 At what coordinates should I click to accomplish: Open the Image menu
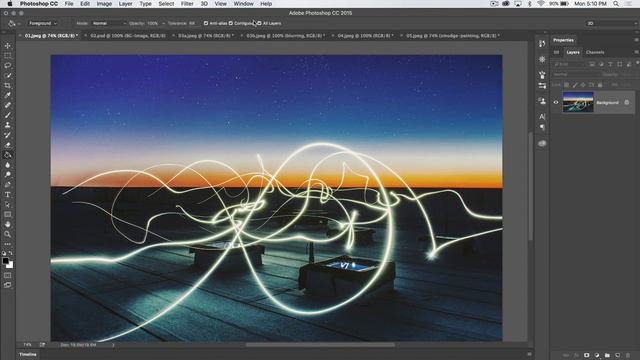pyautogui.click(x=104, y=4)
